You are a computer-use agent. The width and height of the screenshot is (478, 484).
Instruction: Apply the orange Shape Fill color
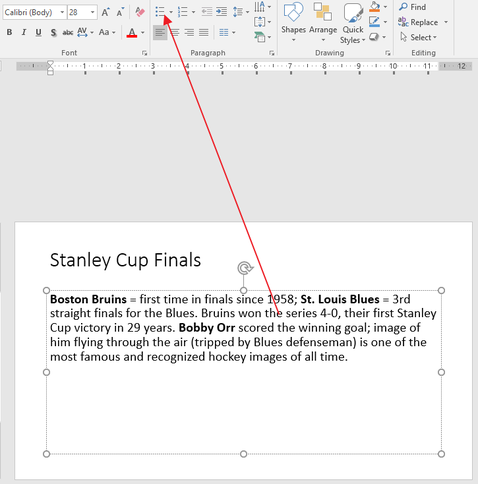(x=375, y=7)
